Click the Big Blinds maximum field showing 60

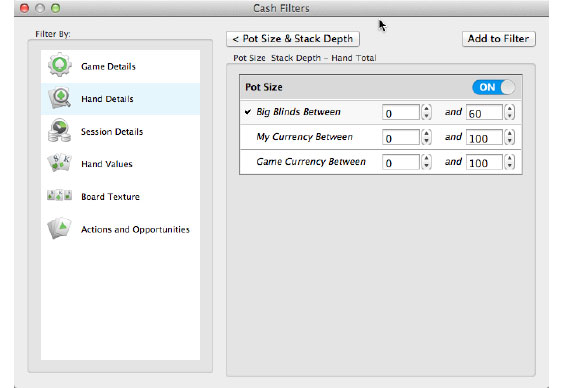point(484,112)
